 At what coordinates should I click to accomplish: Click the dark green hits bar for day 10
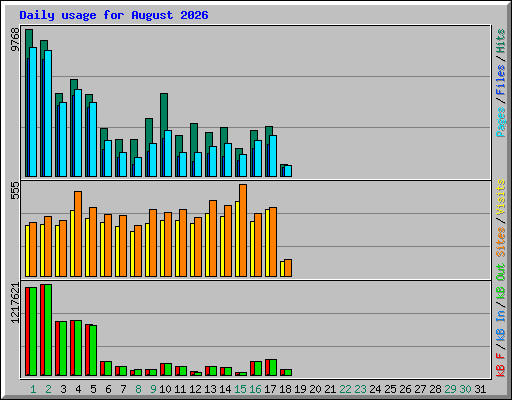click(164, 112)
